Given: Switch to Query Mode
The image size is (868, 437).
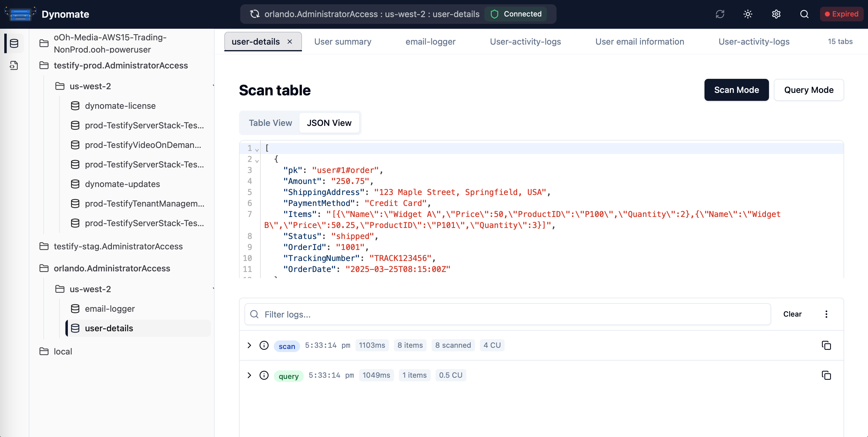Looking at the screenshot, I should [809, 90].
